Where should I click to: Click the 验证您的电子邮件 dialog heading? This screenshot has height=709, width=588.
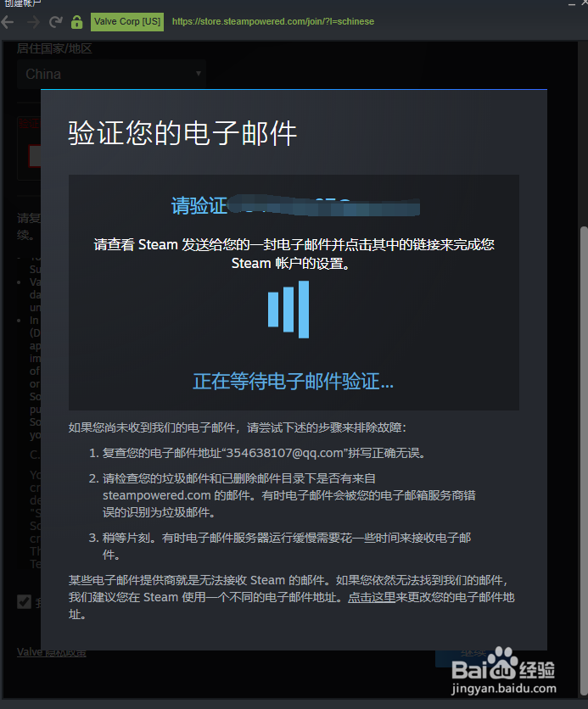182,133
